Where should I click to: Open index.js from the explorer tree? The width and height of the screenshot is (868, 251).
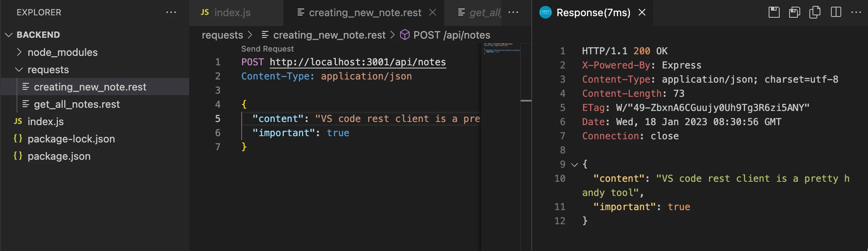46,121
